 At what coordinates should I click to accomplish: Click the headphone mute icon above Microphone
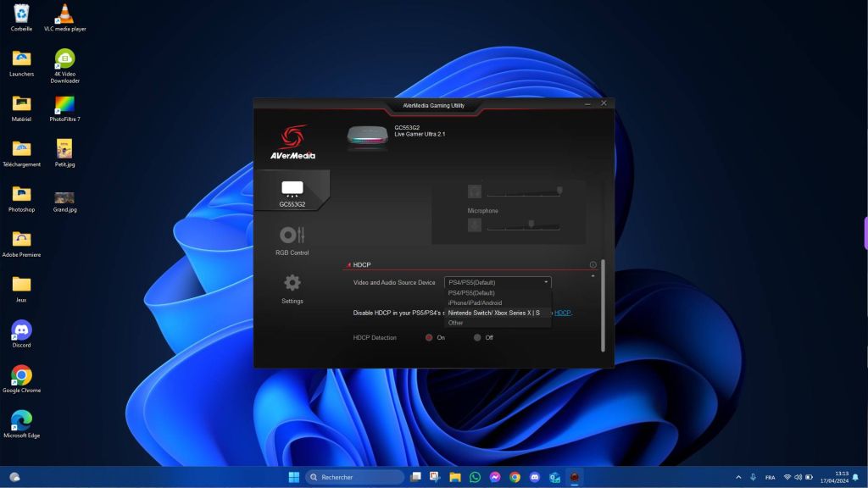(475, 191)
